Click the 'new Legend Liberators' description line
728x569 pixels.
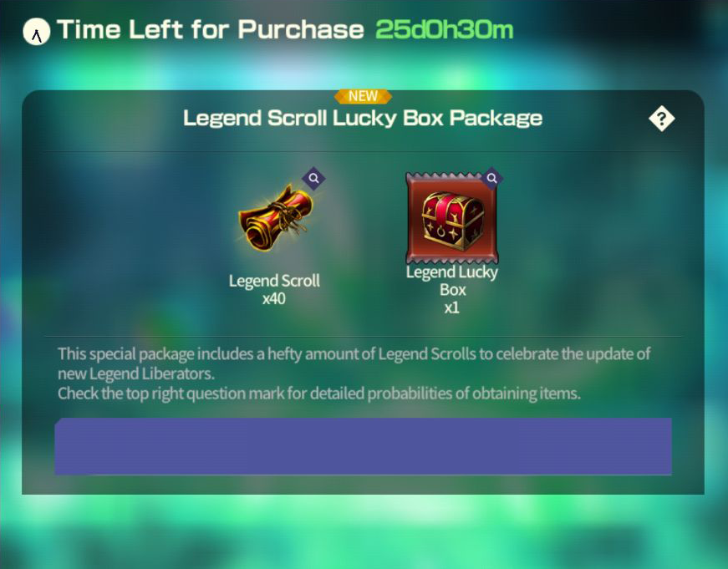click(136, 373)
